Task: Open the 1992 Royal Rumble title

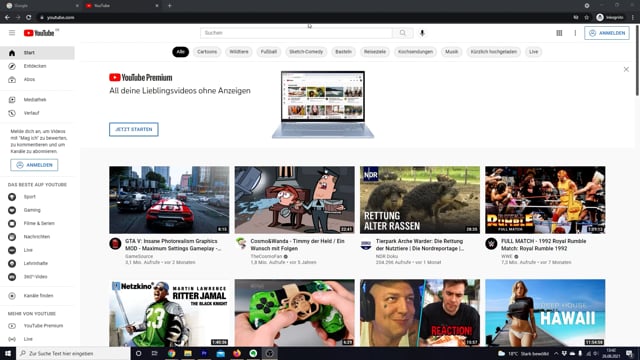Action: point(543,245)
